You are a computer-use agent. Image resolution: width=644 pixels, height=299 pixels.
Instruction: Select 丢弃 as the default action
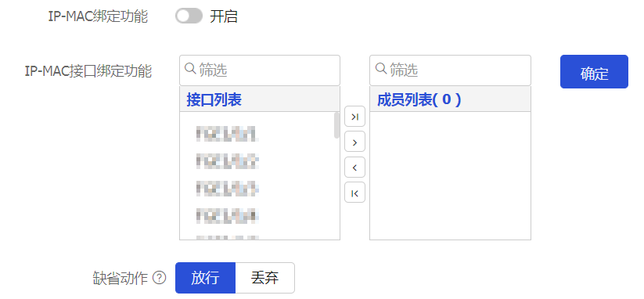click(x=265, y=278)
